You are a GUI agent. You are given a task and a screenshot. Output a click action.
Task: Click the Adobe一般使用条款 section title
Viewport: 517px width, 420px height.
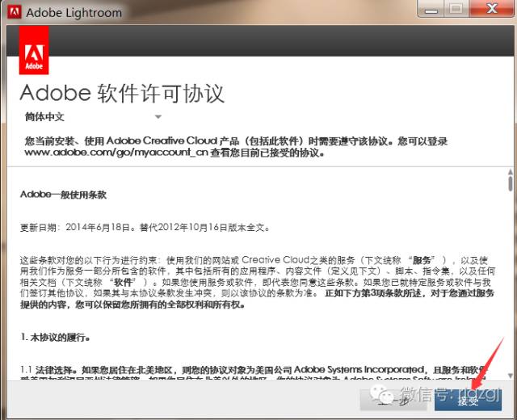[x=63, y=195]
